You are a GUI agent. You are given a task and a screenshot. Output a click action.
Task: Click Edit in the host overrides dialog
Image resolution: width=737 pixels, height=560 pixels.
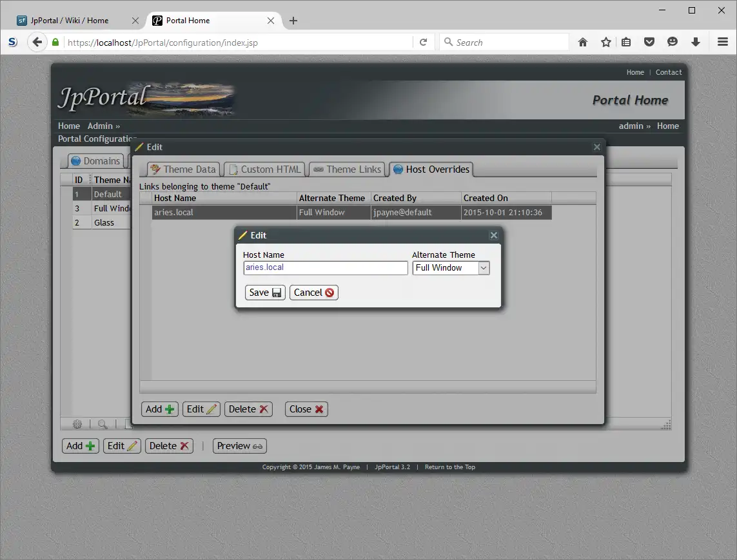click(x=201, y=409)
